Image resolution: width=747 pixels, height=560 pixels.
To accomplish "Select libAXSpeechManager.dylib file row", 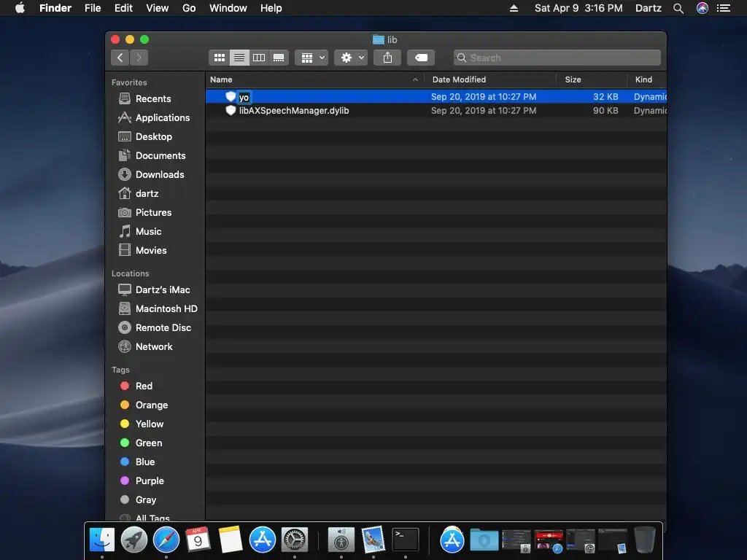I will tap(436, 111).
